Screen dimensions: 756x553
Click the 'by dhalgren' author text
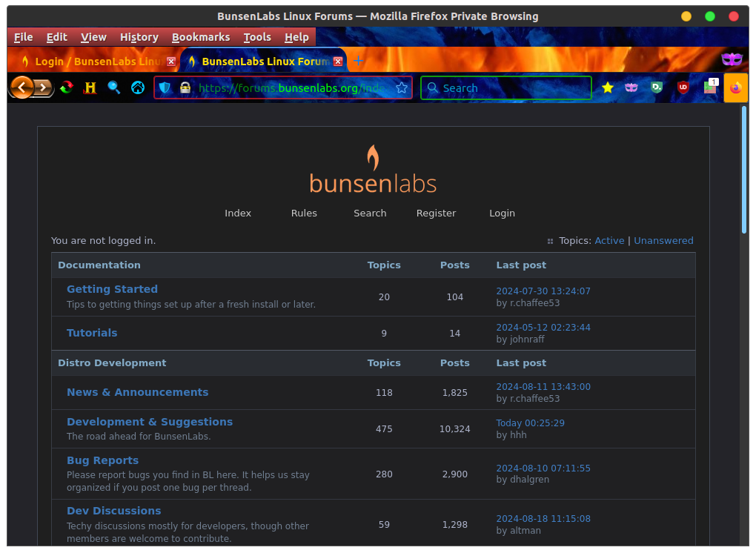[x=523, y=479]
